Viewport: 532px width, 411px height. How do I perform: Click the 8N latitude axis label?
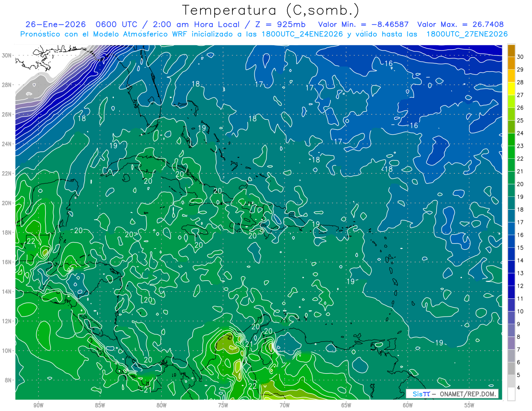[9, 380]
